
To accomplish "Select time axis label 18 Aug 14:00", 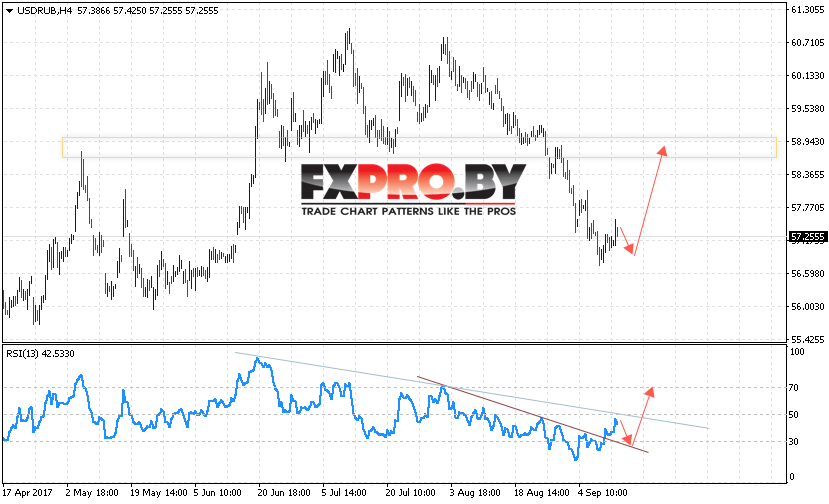I will (541, 493).
